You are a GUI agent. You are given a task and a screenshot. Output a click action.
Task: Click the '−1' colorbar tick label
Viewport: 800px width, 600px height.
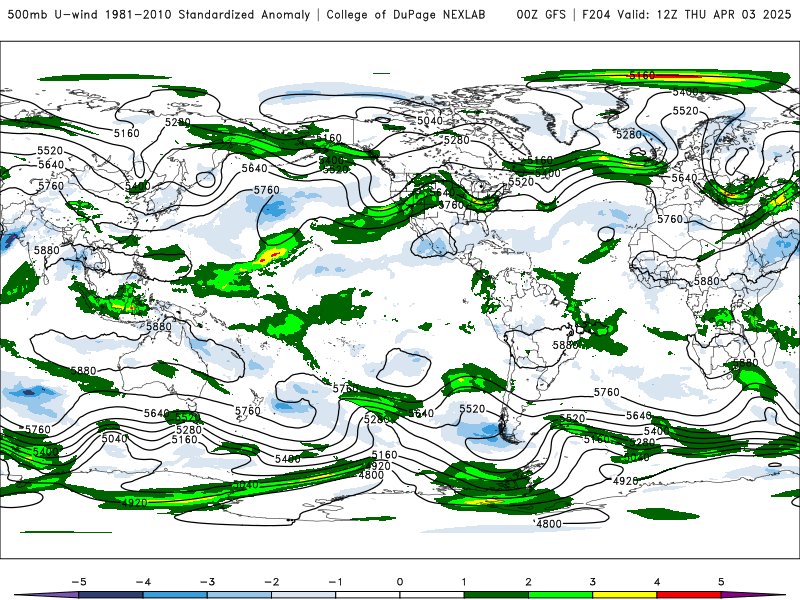pyautogui.click(x=336, y=582)
